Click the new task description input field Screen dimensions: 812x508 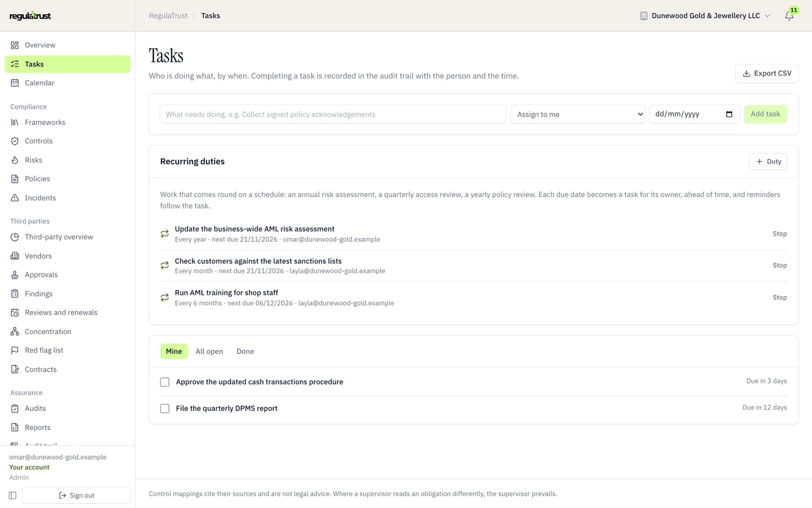click(x=333, y=114)
